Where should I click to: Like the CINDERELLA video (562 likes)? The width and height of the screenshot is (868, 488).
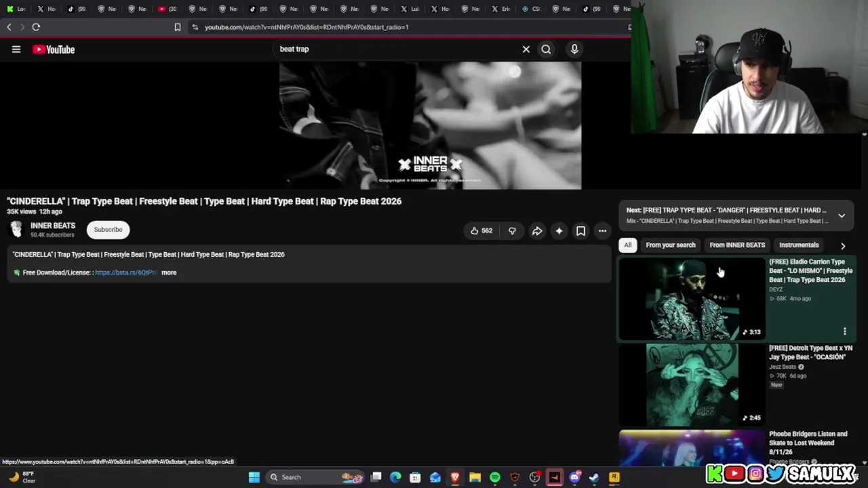coord(481,231)
